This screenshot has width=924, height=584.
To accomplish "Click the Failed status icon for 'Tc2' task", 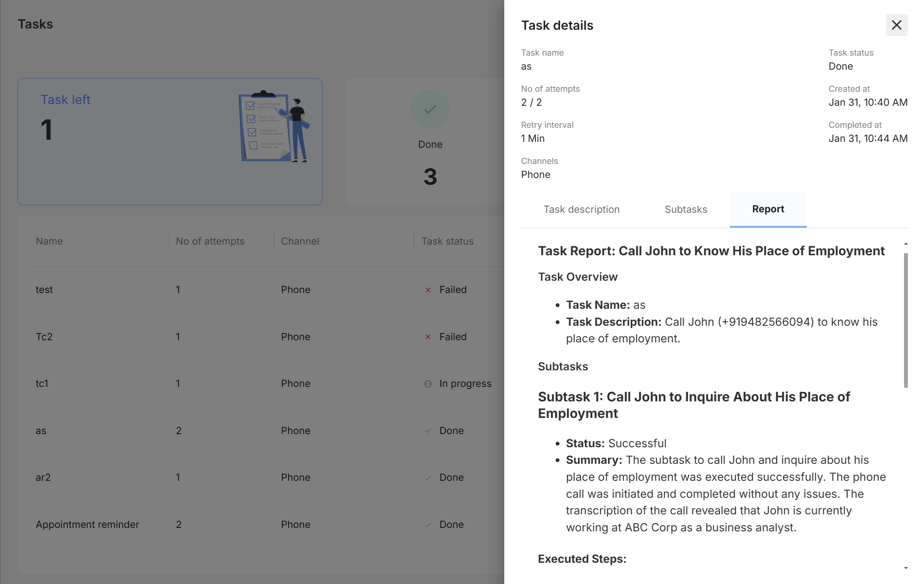I will pyautogui.click(x=427, y=336).
